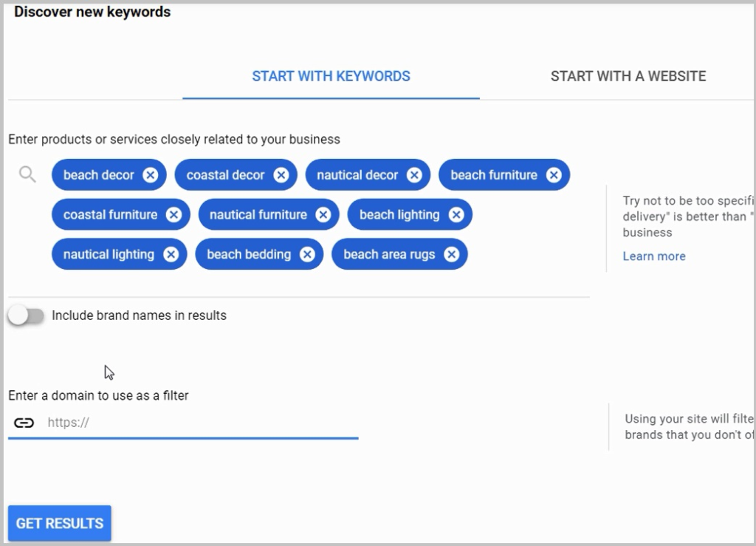
Task: Remove the "beach decor" keyword chip
Action: [151, 175]
